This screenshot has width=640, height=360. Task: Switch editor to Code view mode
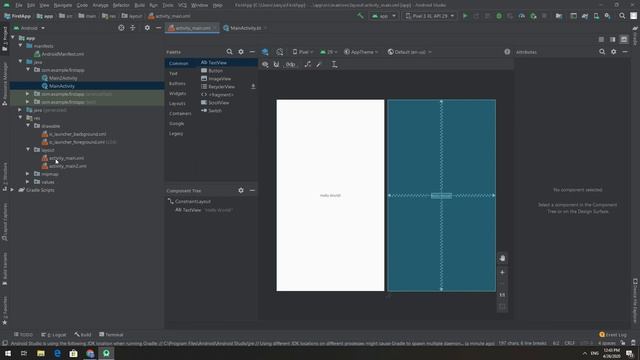(601, 39)
